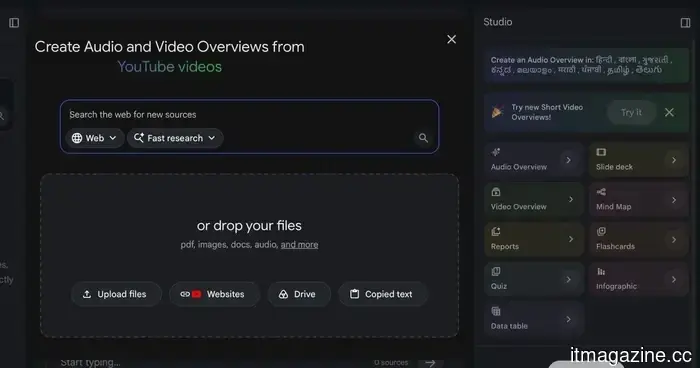Viewport: 700px width, 368px height.
Task: Click the 'or drop your files' text
Action: tap(249, 226)
